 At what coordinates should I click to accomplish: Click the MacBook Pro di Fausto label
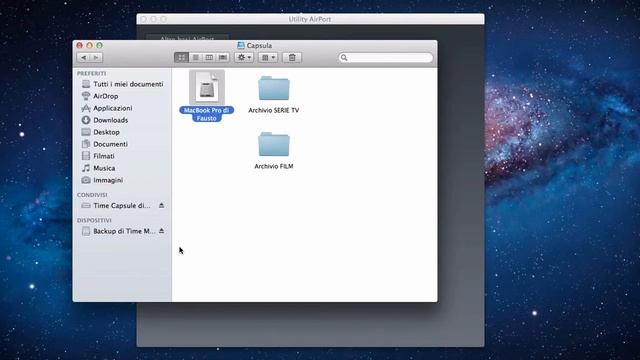click(207, 114)
